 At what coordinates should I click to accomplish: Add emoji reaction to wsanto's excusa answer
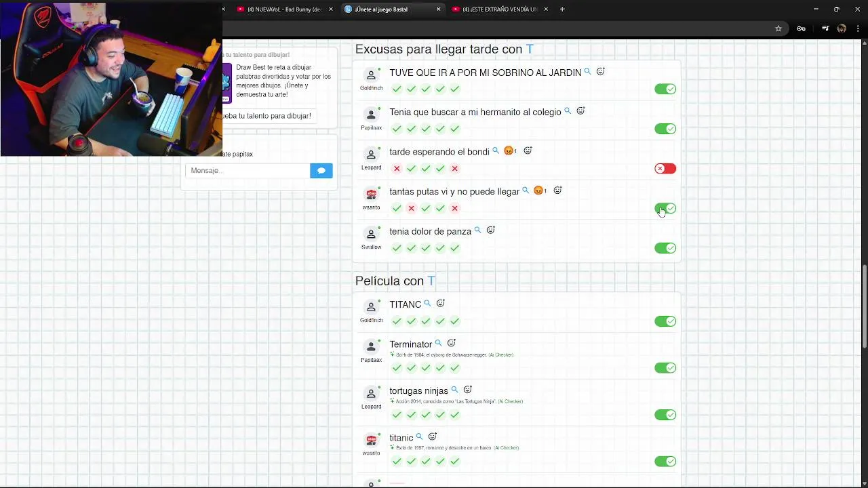[x=557, y=190]
